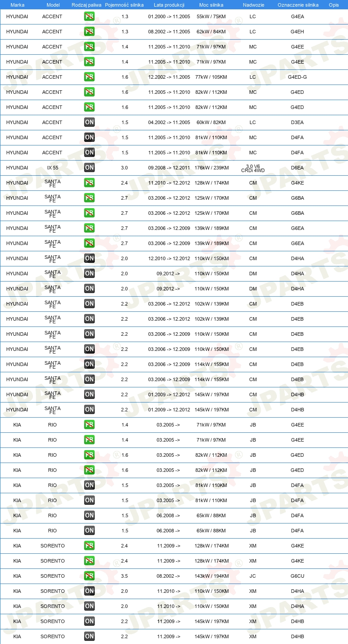Select SORENTO in the G6CU row

[53, 576]
